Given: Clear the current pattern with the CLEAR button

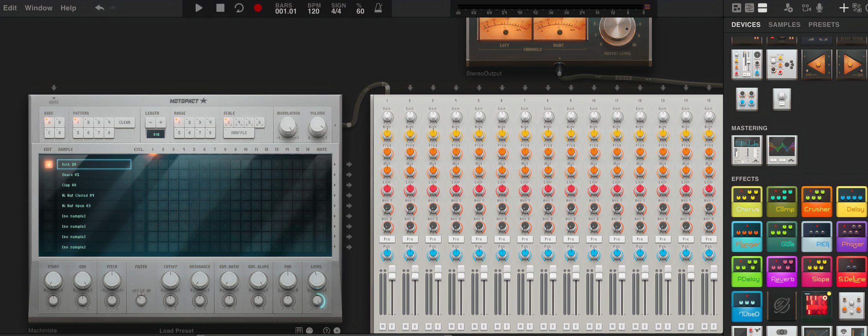Looking at the screenshot, I should pyautogui.click(x=125, y=122).
